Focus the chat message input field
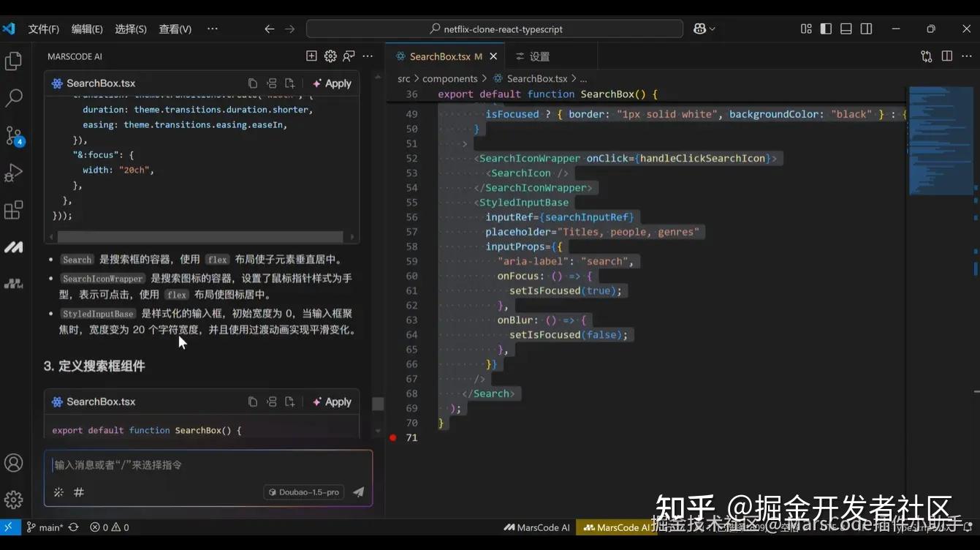980x550 pixels. (x=208, y=465)
